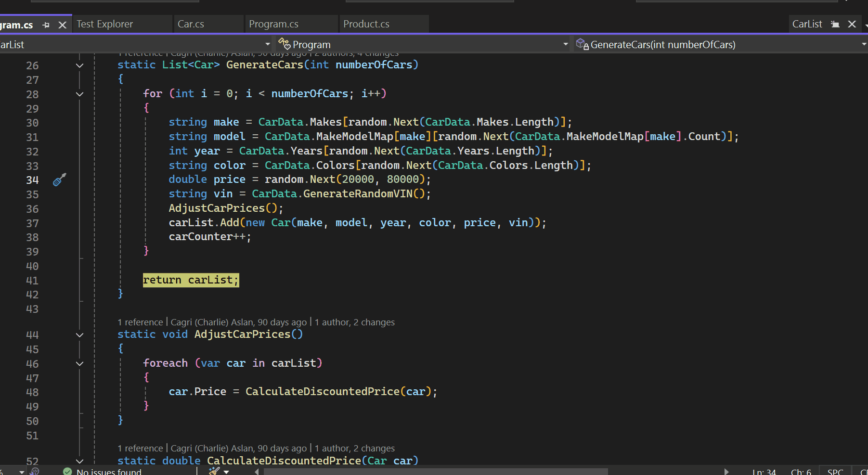
Task: Click the green checkmark health indicator icon
Action: 67,471
